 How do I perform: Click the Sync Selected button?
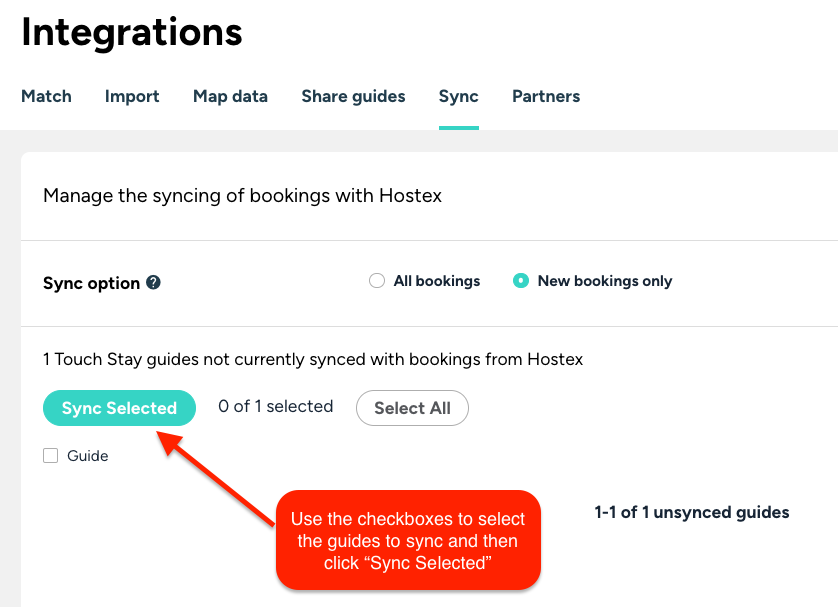coord(119,408)
